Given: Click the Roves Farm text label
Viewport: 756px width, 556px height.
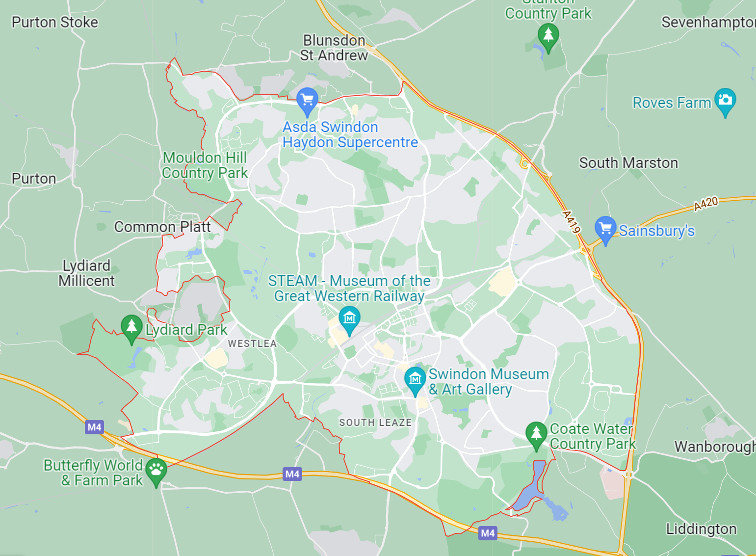Looking at the screenshot, I should pyautogui.click(x=672, y=103).
